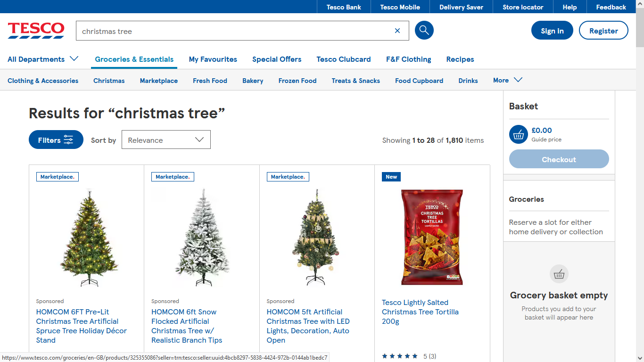Click the Sign in button
Viewport: 644px width, 362px height.
point(552,30)
